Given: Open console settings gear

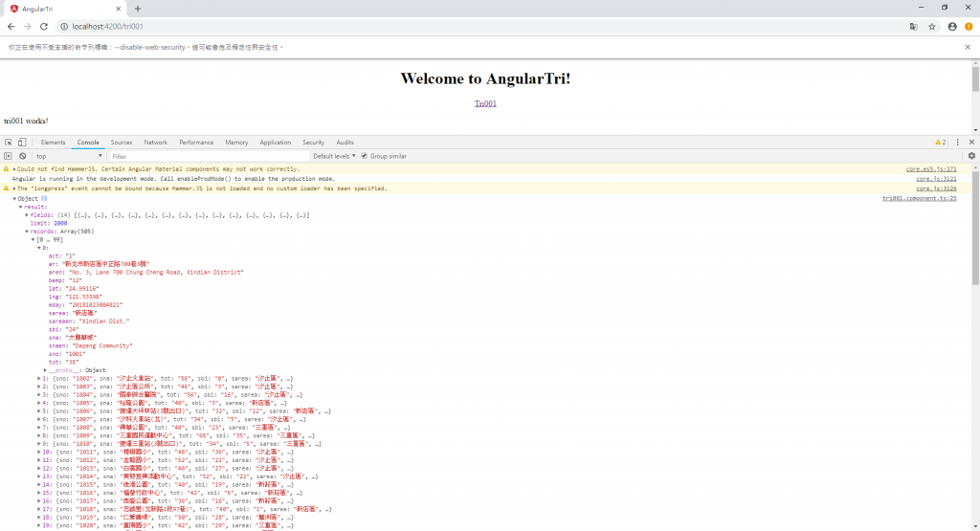Looking at the screenshot, I should 971,156.
